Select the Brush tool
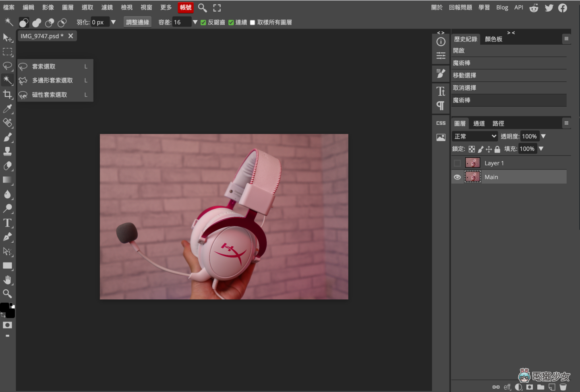Screen dimensions: 580x392 (x=7, y=137)
